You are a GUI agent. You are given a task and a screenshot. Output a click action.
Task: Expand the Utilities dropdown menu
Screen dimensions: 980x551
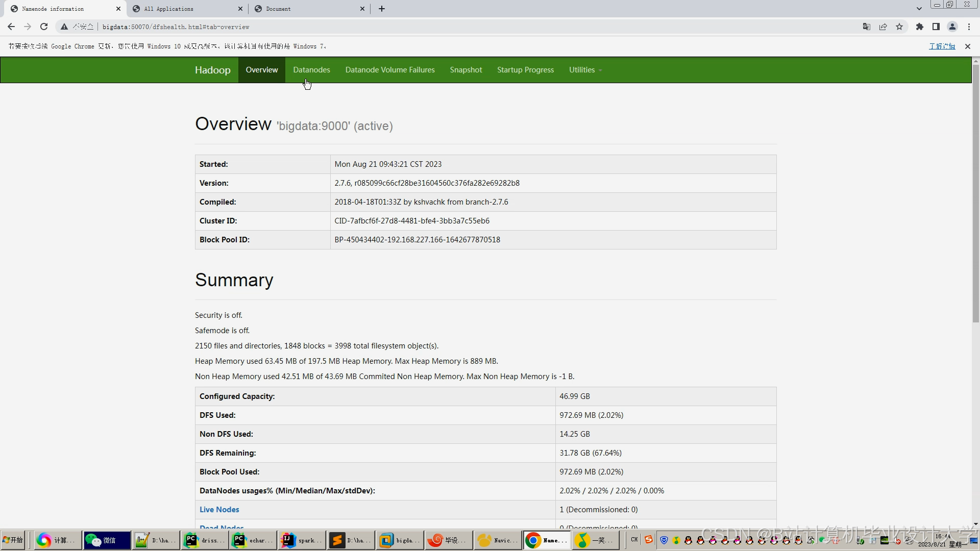585,70
